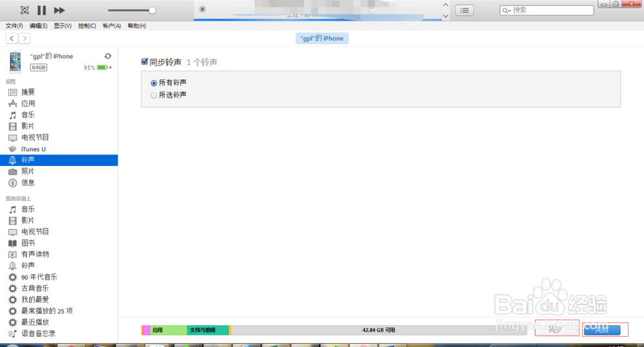This screenshot has height=347, width=644.
Task: Go forward with the right arrow button
Action: pos(24,38)
